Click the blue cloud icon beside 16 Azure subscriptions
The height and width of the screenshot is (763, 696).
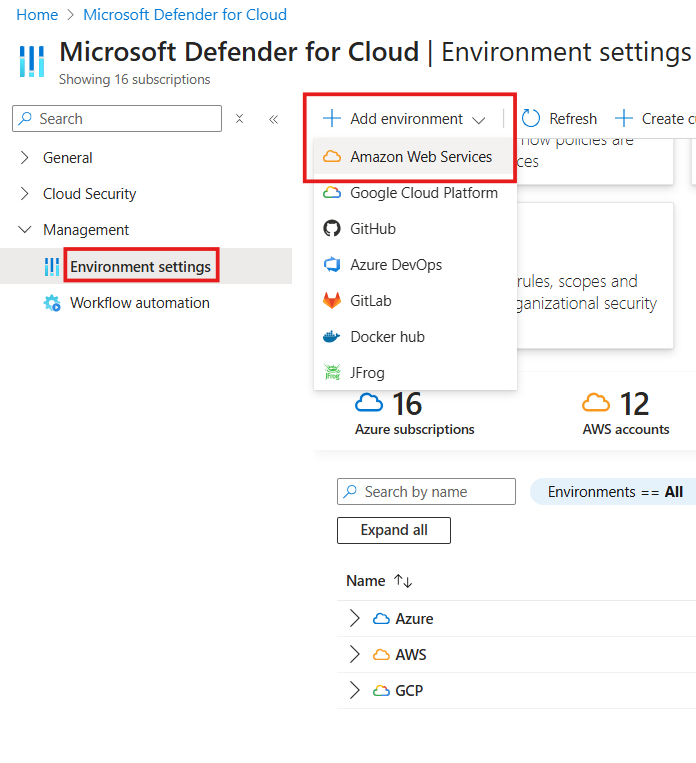click(369, 403)
